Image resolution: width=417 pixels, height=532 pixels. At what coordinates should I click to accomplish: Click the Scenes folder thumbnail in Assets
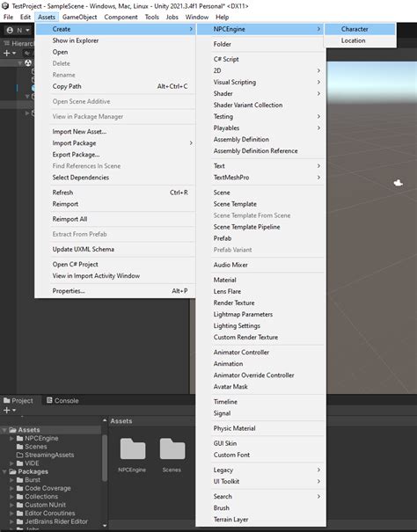point(172,448)
